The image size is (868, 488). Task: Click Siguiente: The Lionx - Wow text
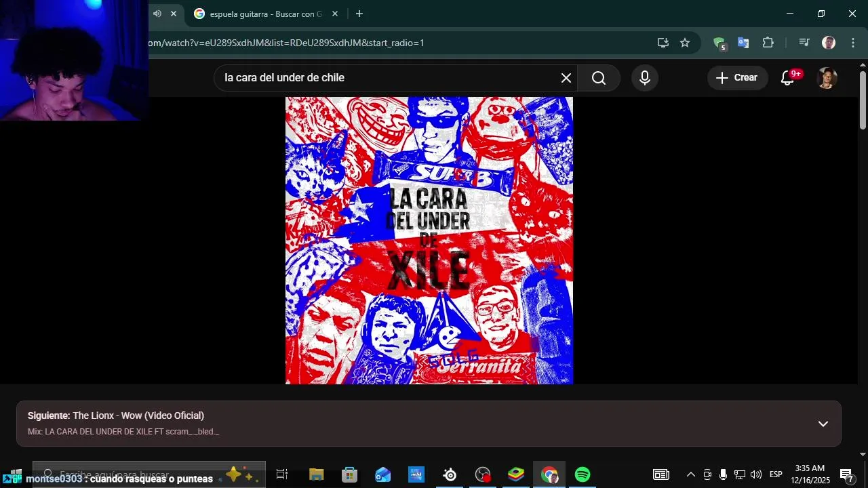116,415
